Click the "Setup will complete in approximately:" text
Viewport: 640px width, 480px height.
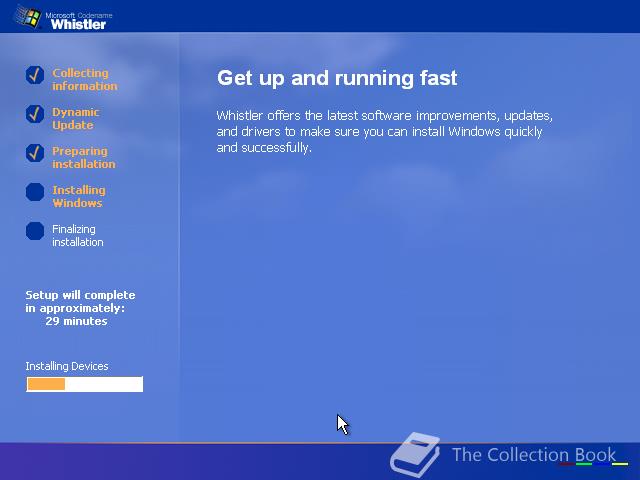[80, 302]
